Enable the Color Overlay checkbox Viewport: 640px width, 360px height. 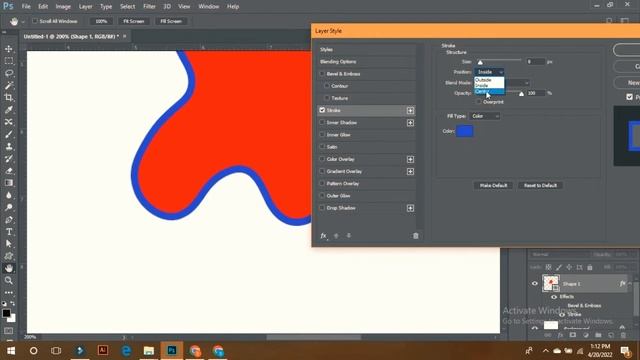(322, 159)
